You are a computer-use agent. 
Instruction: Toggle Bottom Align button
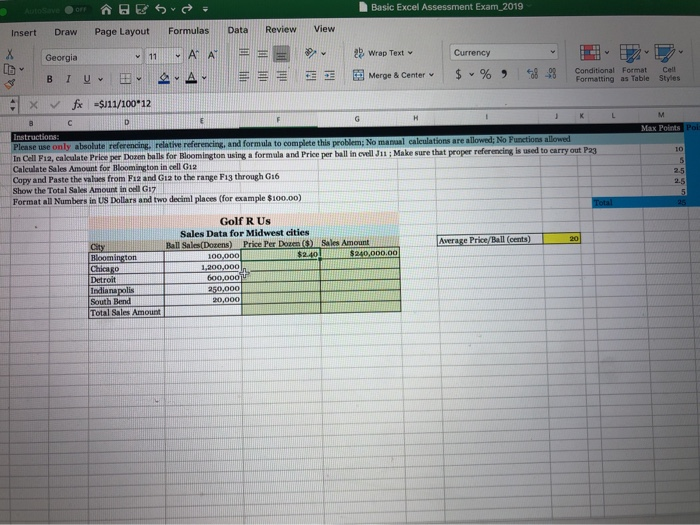click(281, 54)
